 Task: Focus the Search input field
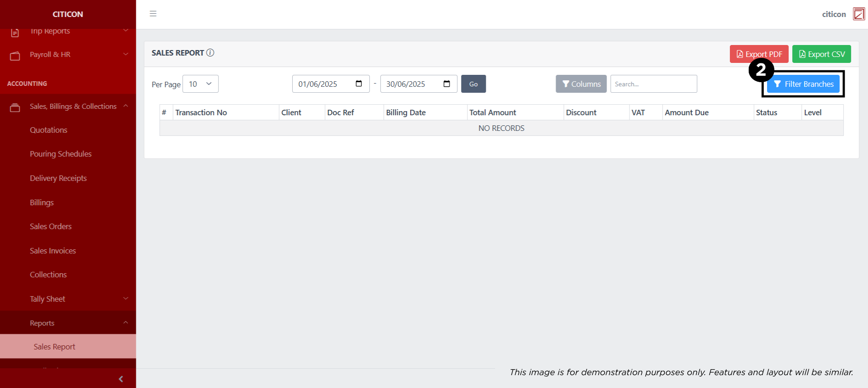pos(654,84)
